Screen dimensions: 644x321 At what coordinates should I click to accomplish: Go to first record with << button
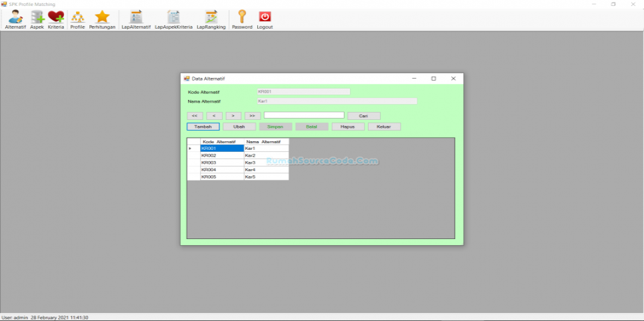pyautogui.click(x=195, y=116)
